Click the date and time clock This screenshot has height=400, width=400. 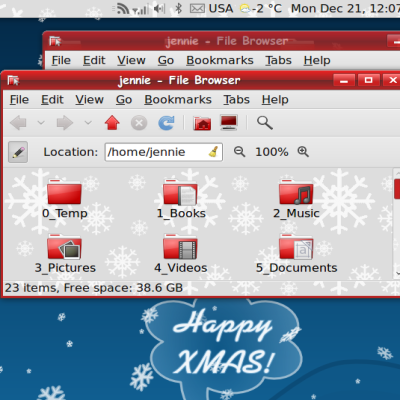(x=345, y=8)
